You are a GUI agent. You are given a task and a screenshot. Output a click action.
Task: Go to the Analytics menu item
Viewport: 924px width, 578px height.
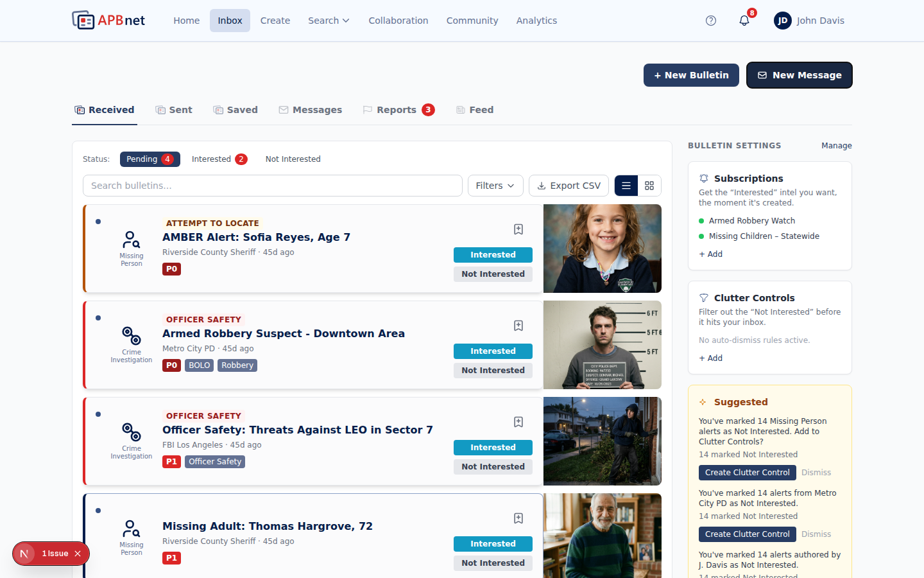(x=536, y=21)
